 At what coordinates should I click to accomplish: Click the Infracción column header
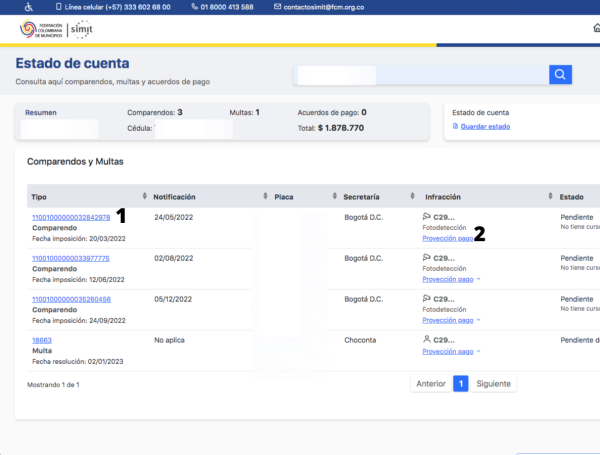[443, 197]
